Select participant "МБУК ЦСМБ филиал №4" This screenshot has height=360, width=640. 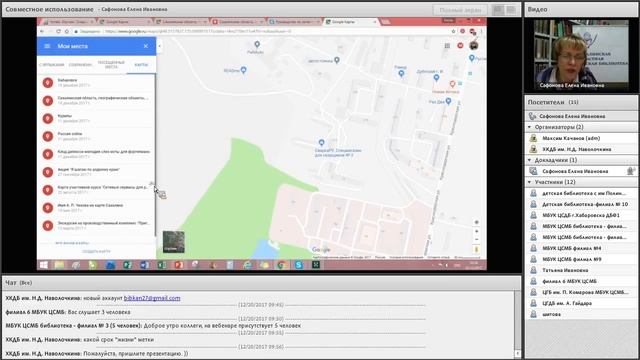(x=582, y=248)
